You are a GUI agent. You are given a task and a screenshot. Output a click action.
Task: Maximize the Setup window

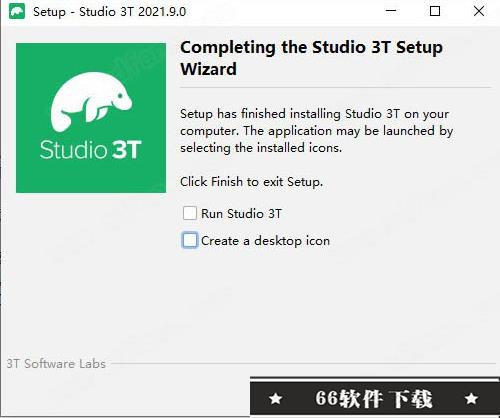435,11
